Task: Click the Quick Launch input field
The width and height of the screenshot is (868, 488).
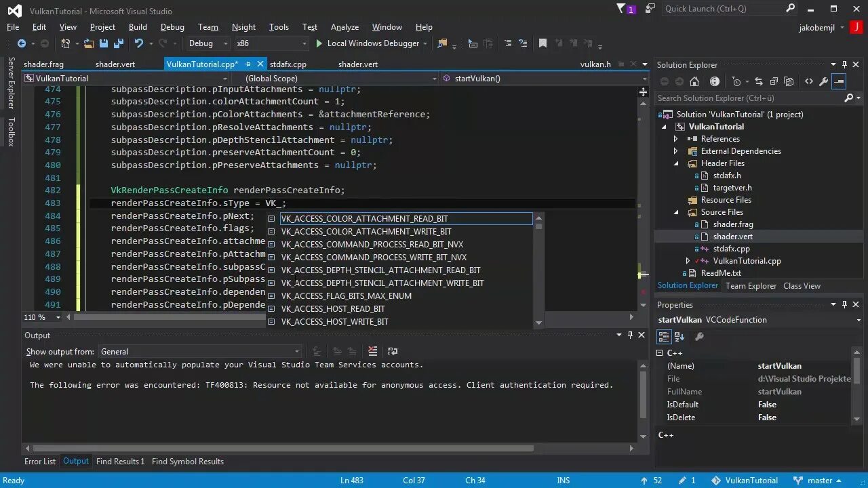Action: click(x=722, y=9)
